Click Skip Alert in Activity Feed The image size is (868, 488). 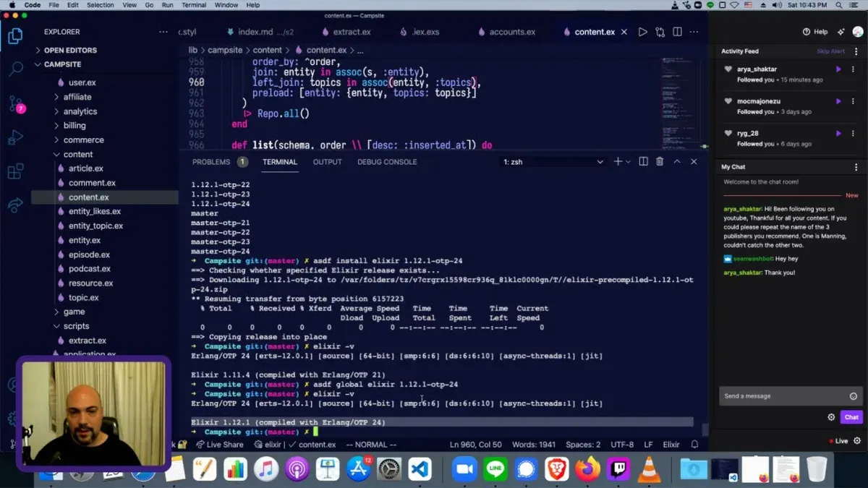[x=831, y=51]
